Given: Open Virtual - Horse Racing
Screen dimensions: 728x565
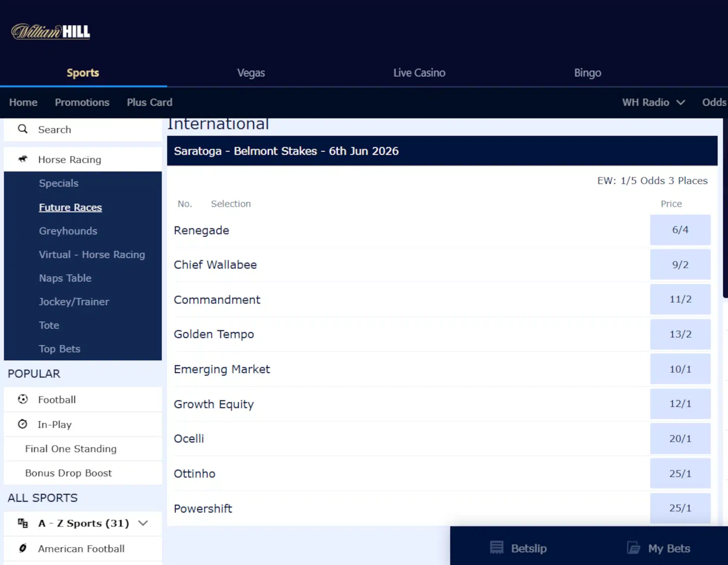Looking at the screenshot, I should (x=92, y=255).
